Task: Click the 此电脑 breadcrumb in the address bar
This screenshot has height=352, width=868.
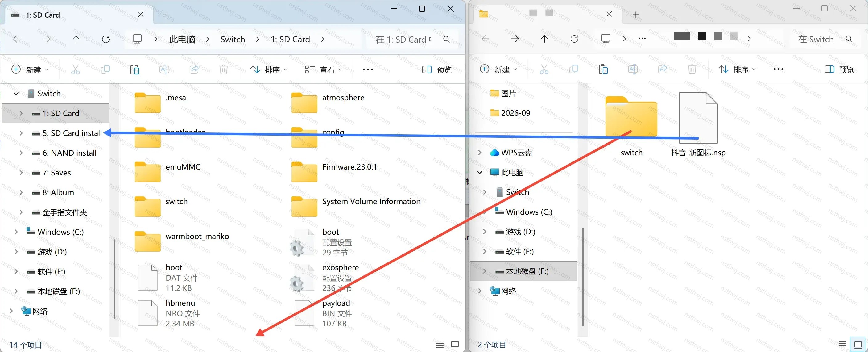Action: 182,39
